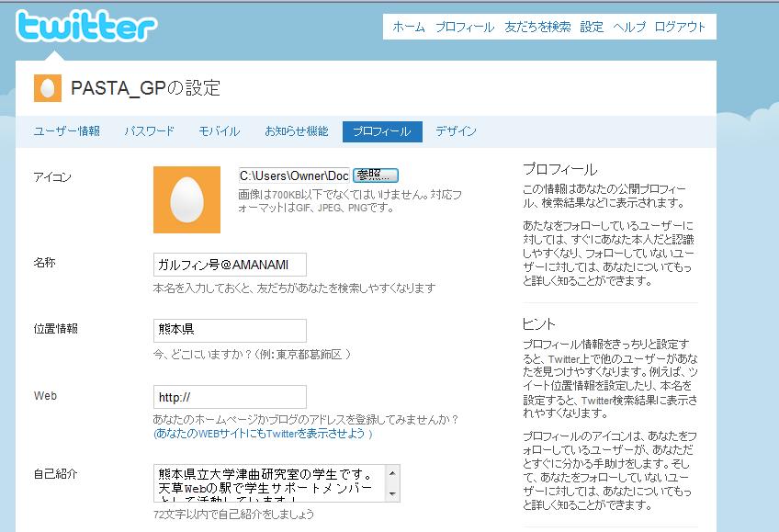This screenshot has width=779, height=532.
Task: Click the 本名を入力しておくと name hint text
Action: [x=294, y=289]
